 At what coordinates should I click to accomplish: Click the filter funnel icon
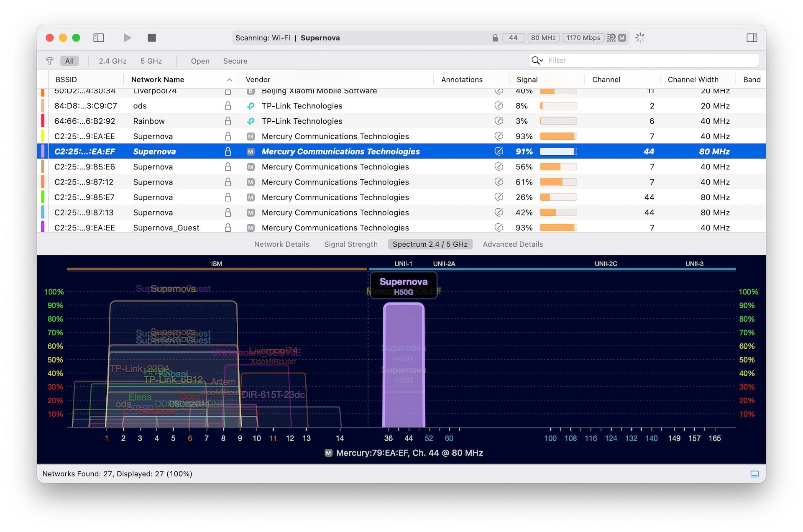(x=50, y=61)
